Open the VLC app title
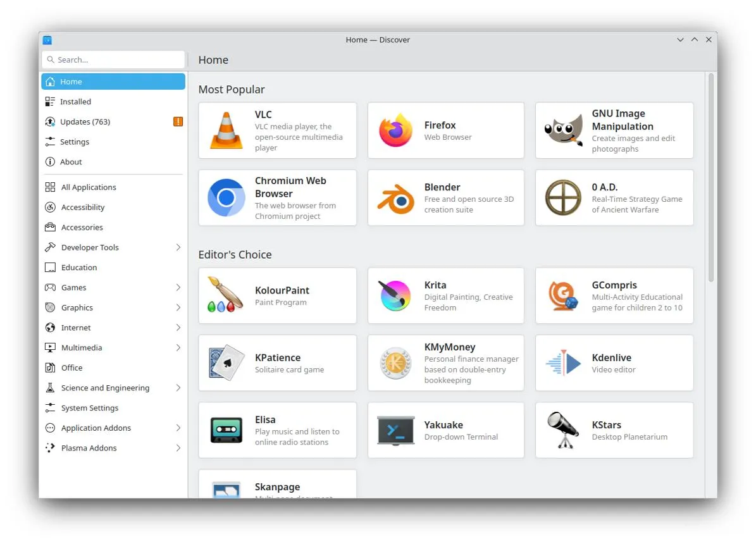Viewport: 756px width, 544px height. [x=263, y=114]
